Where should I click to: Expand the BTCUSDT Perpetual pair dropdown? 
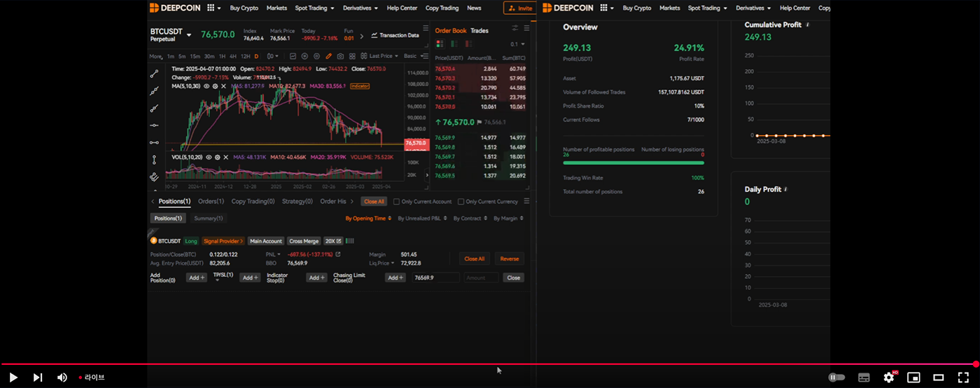pyautogui.click(x=189, y=35)
